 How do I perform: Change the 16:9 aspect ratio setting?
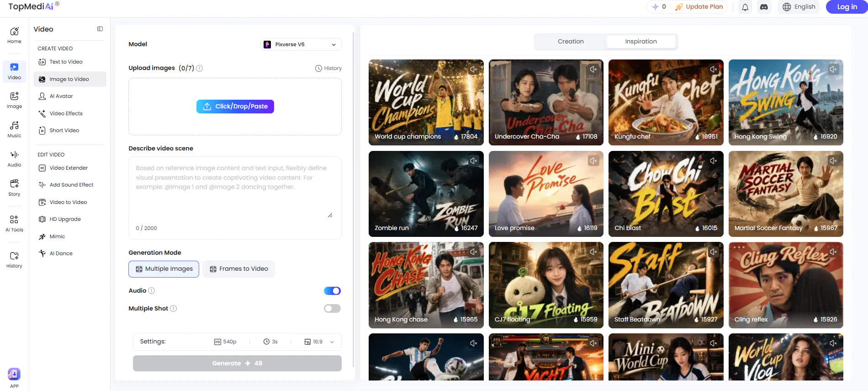click(313, 342)
